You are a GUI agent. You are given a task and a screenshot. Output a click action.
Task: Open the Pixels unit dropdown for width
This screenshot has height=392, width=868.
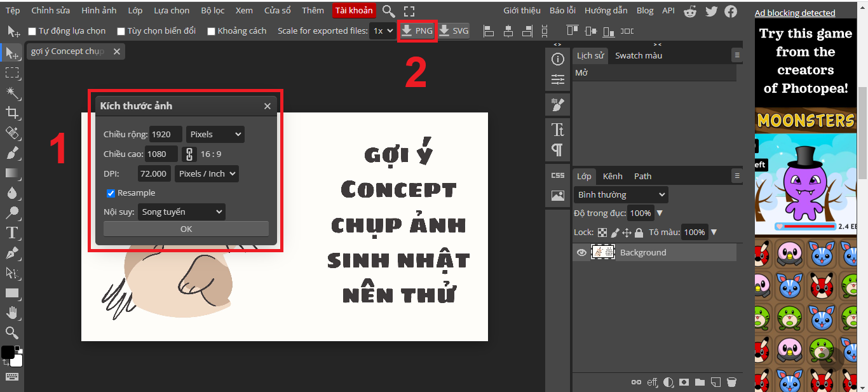[x=215, y=134]
